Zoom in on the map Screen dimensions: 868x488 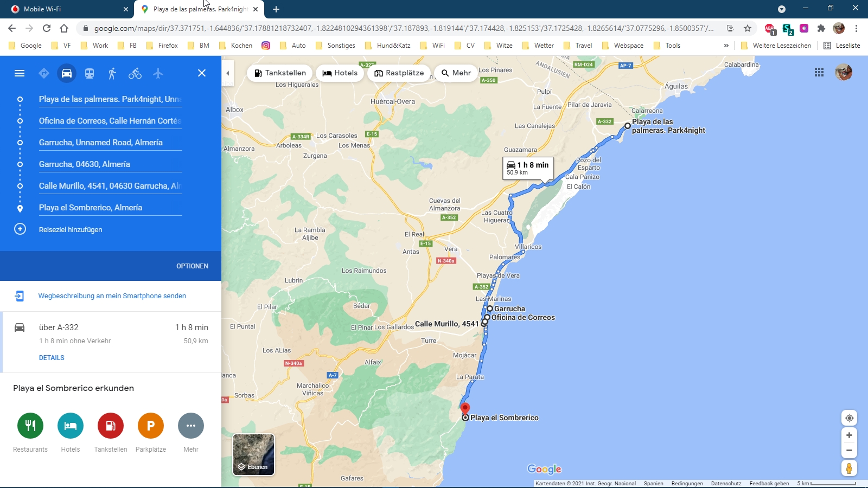click(850, 435)
